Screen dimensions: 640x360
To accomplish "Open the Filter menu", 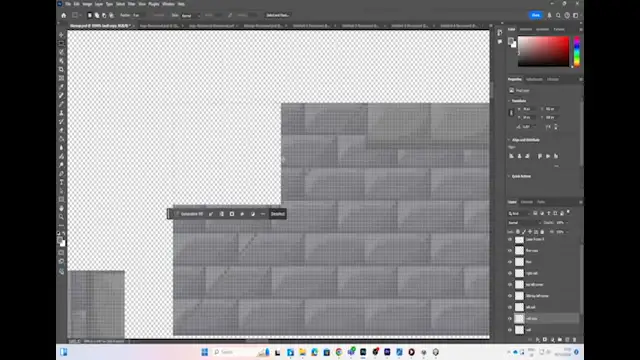I will pos(131,4).
